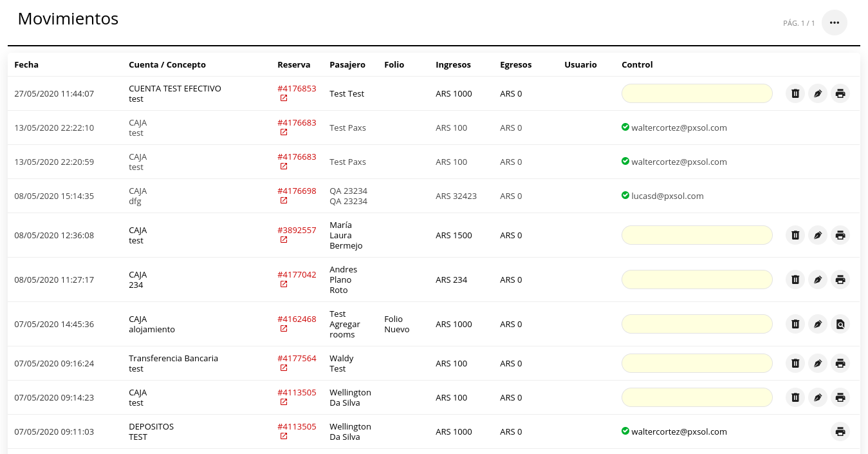
Task: Click external link icon under reservation #4162468
Action: pyautogui.click(x=284, y=329)
